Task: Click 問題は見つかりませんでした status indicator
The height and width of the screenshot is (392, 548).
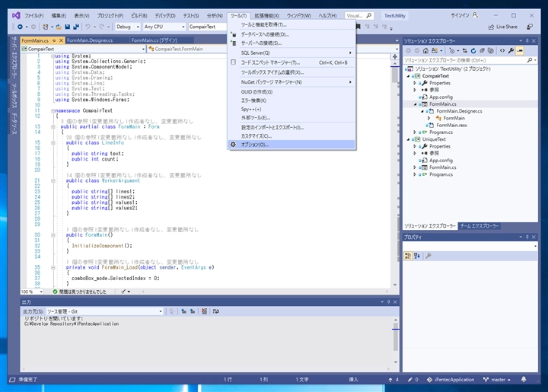Action: tap(80, 292)
